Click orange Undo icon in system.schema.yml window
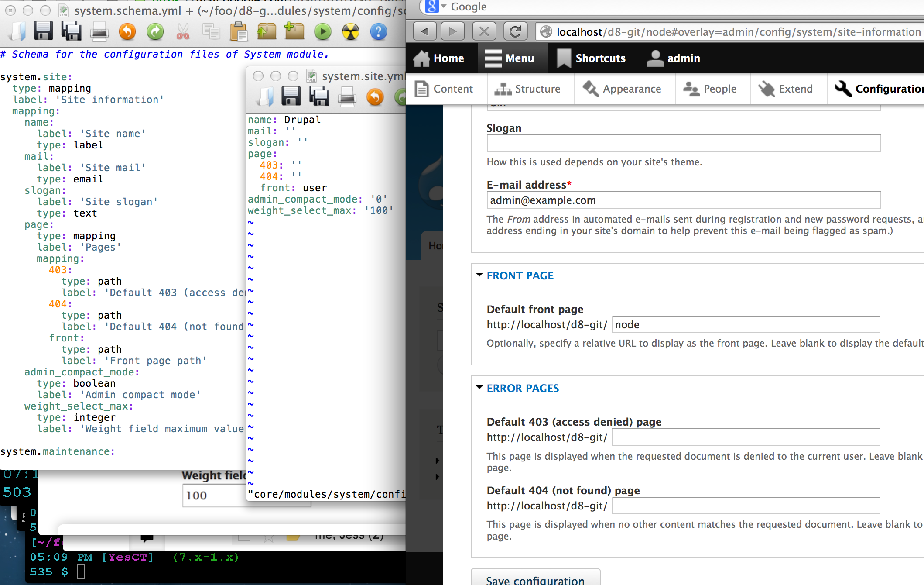 (x=127, y=31)
